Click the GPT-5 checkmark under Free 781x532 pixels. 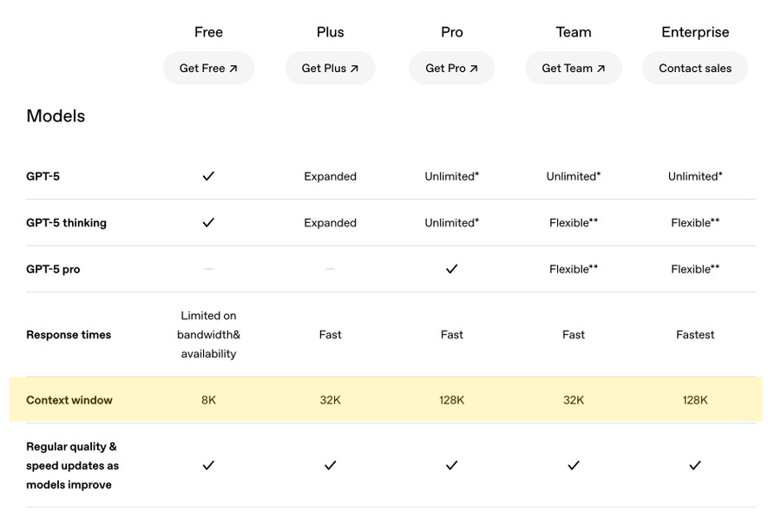click(x=208, y=176)
